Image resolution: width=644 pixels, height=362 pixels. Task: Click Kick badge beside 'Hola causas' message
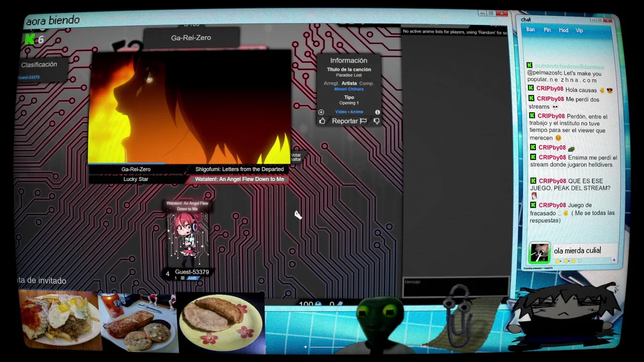coord(531,88)
